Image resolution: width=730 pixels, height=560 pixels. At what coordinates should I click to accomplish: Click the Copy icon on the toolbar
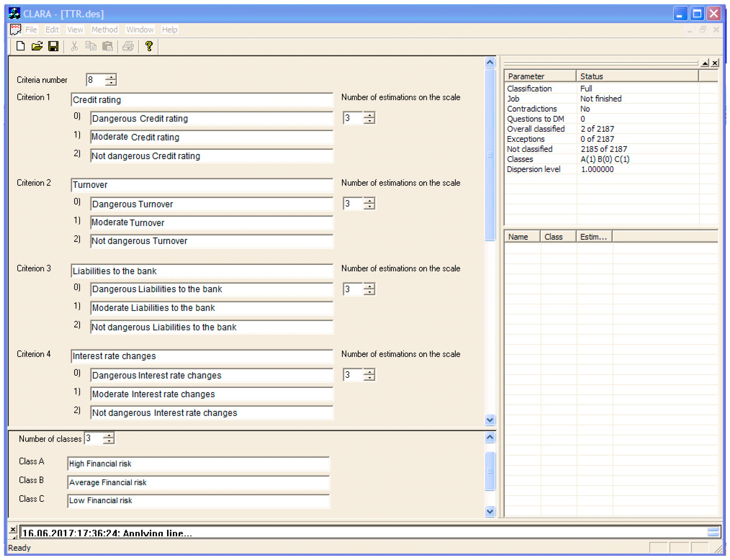91,46
